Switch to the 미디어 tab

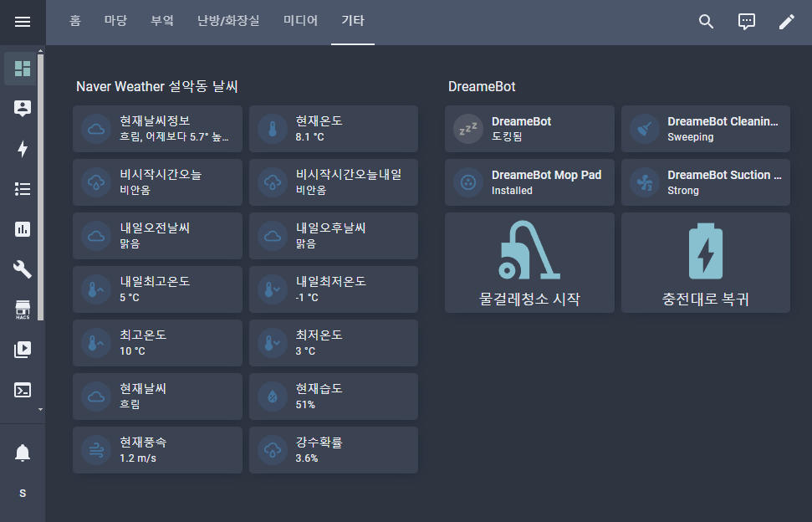click(300, 21)
